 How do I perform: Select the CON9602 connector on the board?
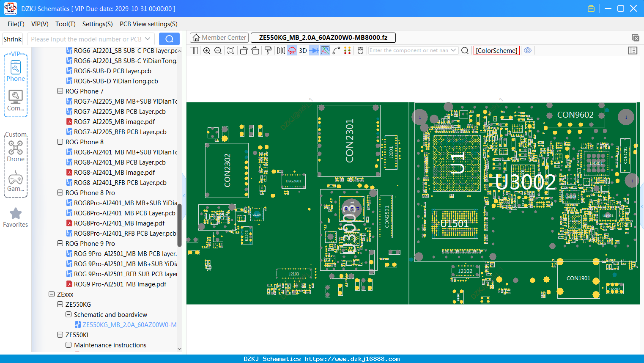(x=575, y=115)
